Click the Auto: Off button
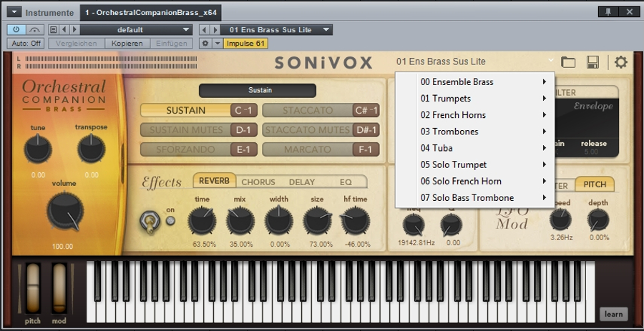644x331 pixels. point(26,43)
